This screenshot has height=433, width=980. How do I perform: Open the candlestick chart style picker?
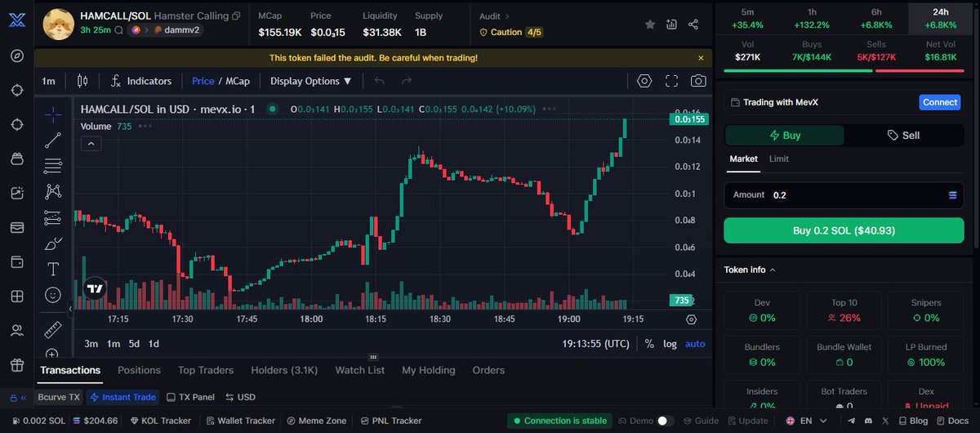[x=82, y=81]
